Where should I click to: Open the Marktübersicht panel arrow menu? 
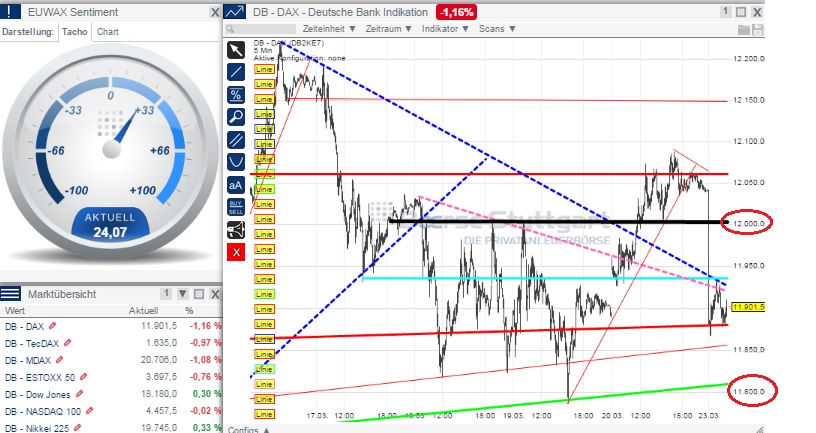183,294
